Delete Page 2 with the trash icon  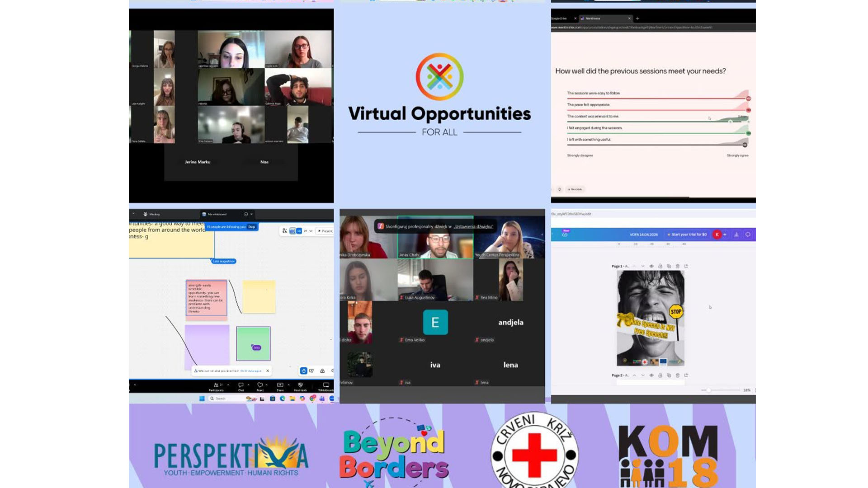coord(677,375)
